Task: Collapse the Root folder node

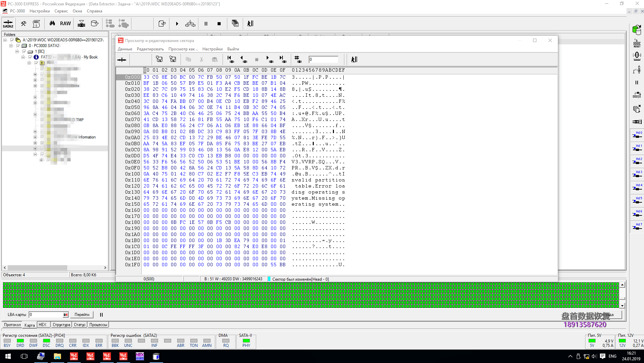Action: pyautogui.click(x=29, y=63)
